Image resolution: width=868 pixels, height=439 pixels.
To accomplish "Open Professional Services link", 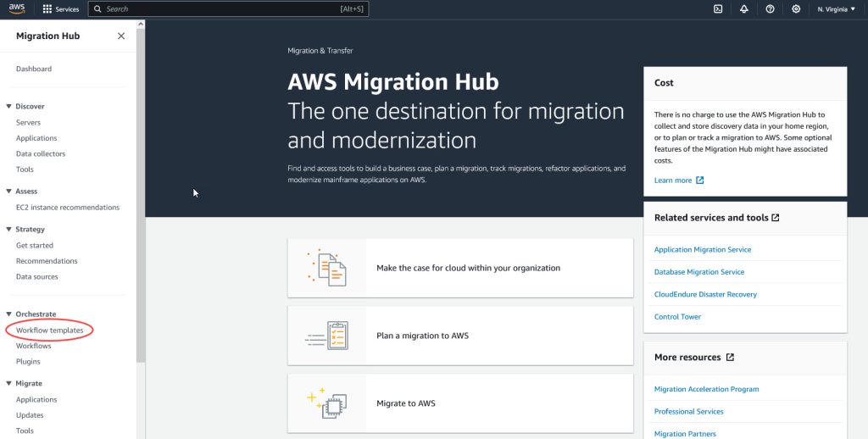I will tap(688, 411).
